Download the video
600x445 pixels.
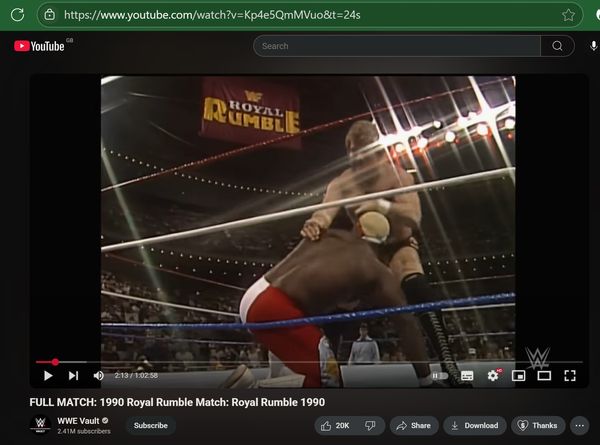pyautogui.click(x=474, y=425)
